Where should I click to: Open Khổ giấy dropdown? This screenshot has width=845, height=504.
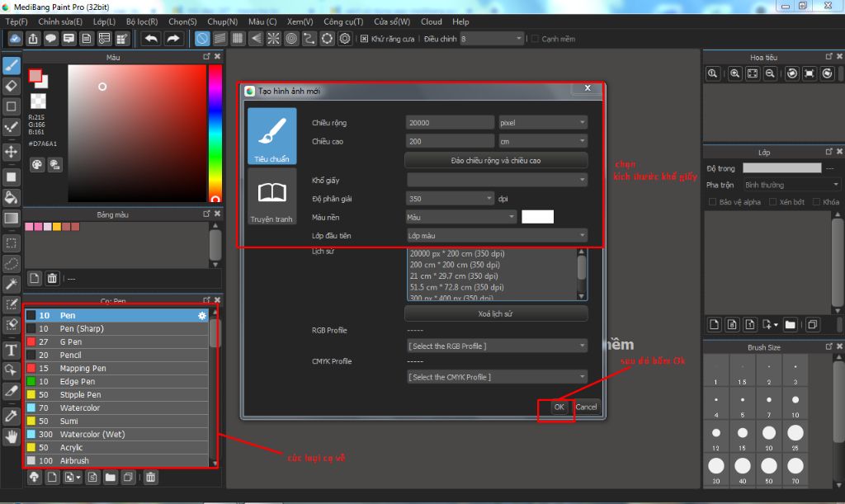click(496, 180)
